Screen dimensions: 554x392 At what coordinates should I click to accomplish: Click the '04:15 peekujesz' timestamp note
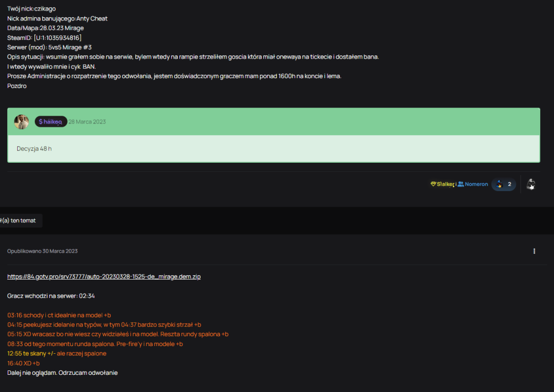coord(104,324)
